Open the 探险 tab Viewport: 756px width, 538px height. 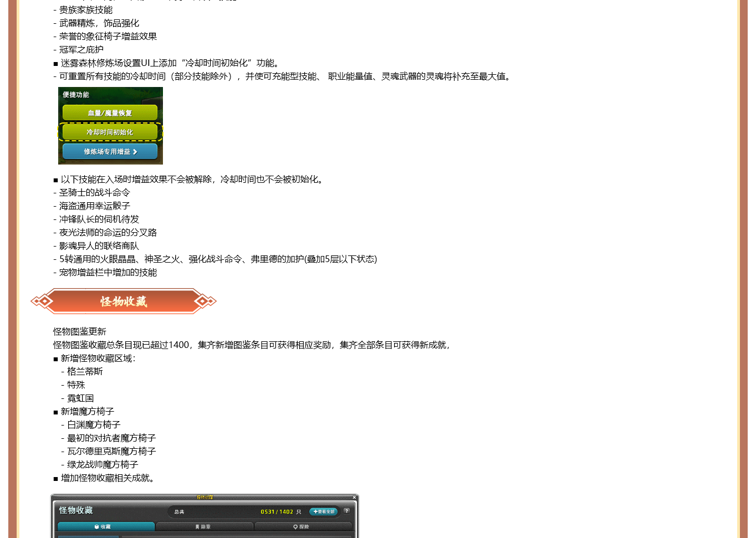[x=302, y=527]
